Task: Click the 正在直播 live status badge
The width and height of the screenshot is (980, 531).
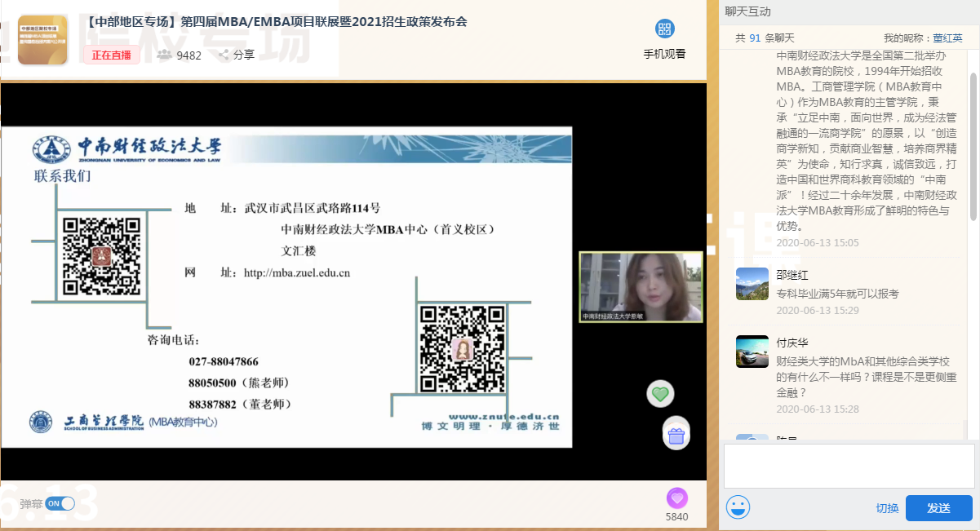Action: point(111,55)
